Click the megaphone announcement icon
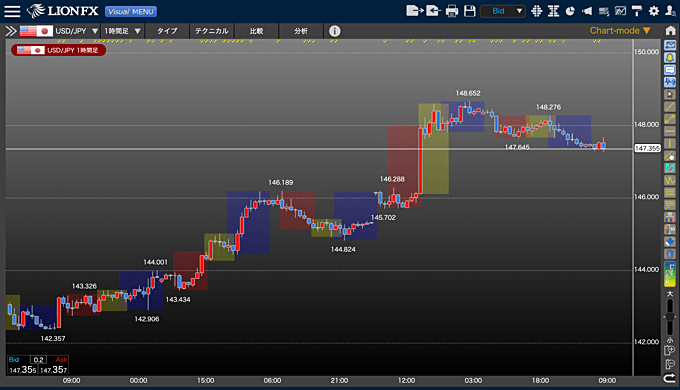The height and width of the screenshot is (390, 680). pos(587,11)
